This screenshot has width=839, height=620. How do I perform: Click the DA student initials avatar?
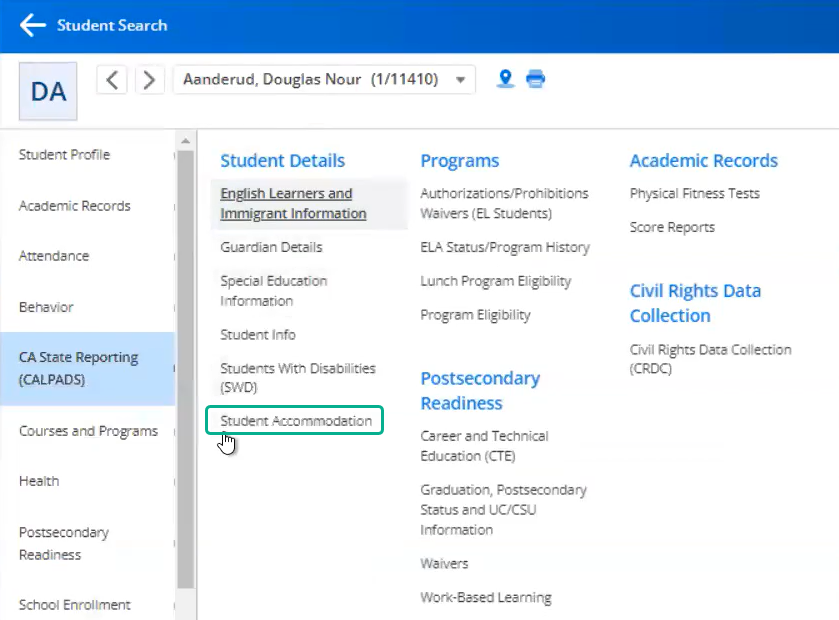[48, 91]
